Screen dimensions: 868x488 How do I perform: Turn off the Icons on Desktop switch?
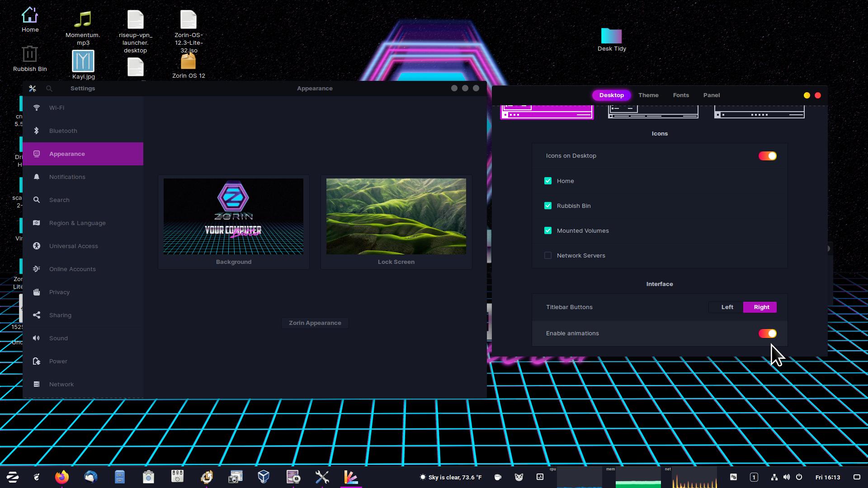(x=767, y=156)
